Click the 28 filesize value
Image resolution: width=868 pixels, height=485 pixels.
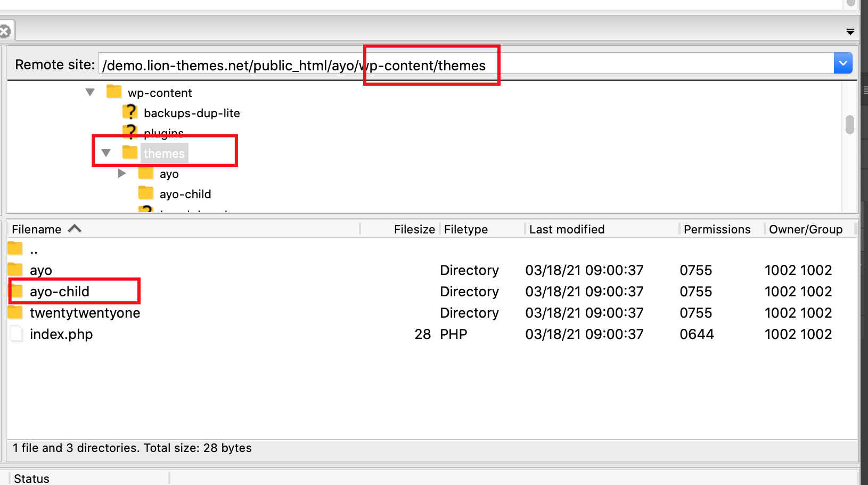click(x=423, y=334)
